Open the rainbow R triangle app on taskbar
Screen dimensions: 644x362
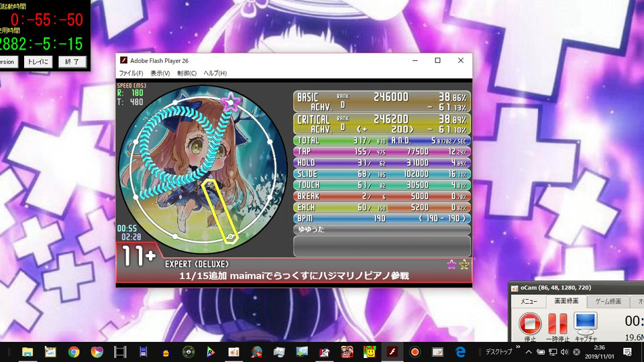coord(211,352)
